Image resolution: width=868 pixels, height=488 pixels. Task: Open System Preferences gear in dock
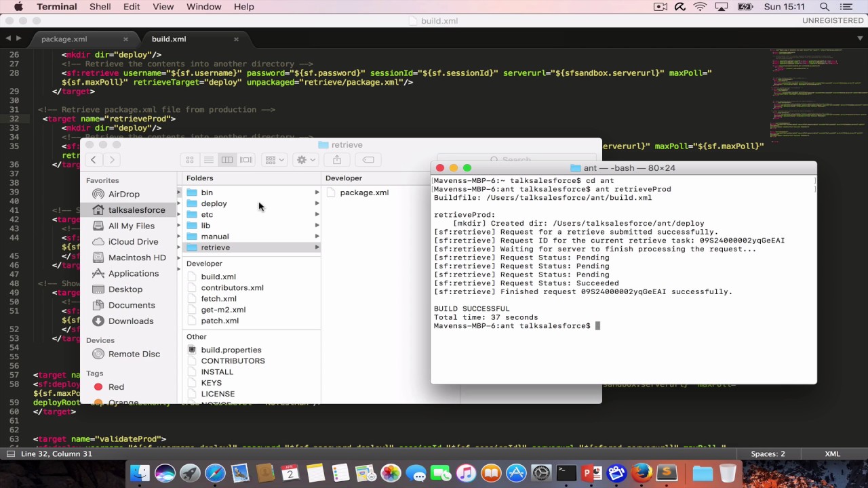(541, 473)
